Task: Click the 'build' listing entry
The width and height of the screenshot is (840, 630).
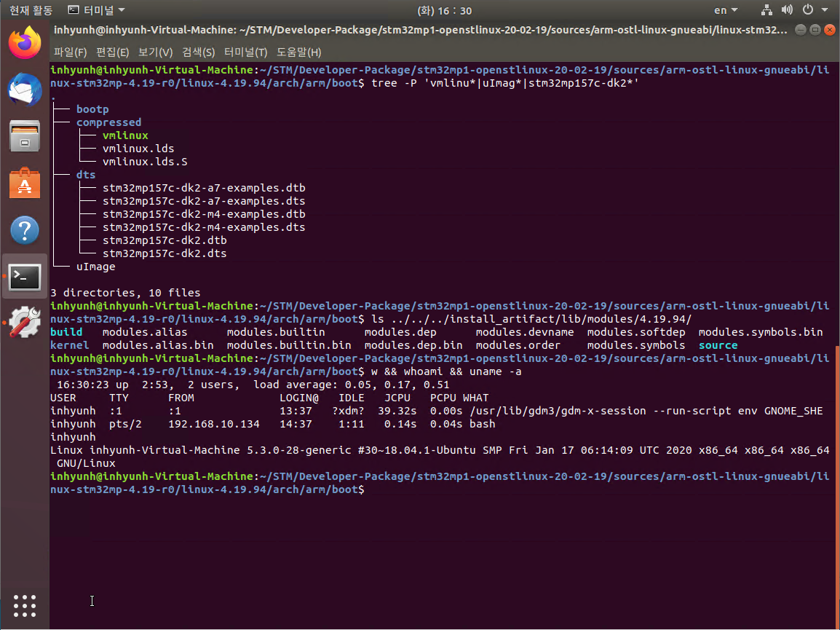Action: pos(66,332)
